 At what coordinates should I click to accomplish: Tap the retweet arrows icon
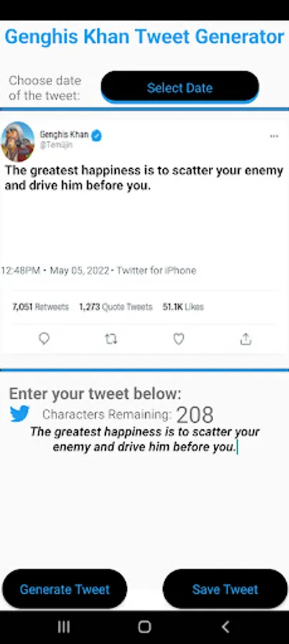click(111, 339)
